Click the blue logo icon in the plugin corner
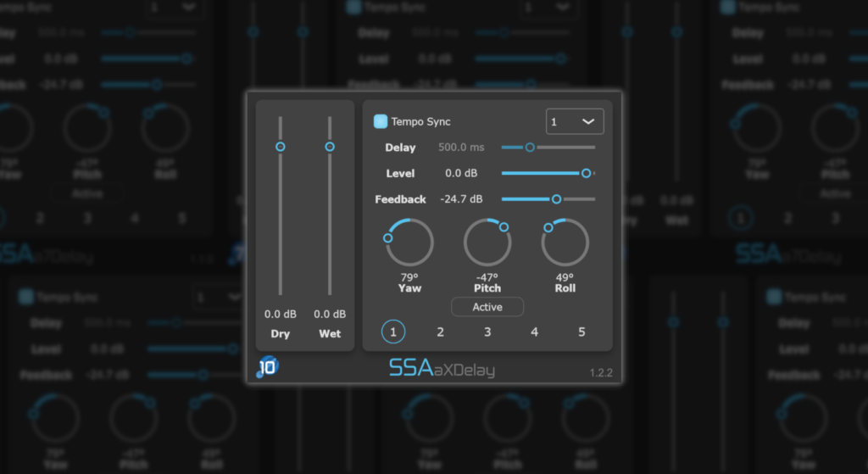This screenshot has width=868, height=474. [x=266, y=366]
